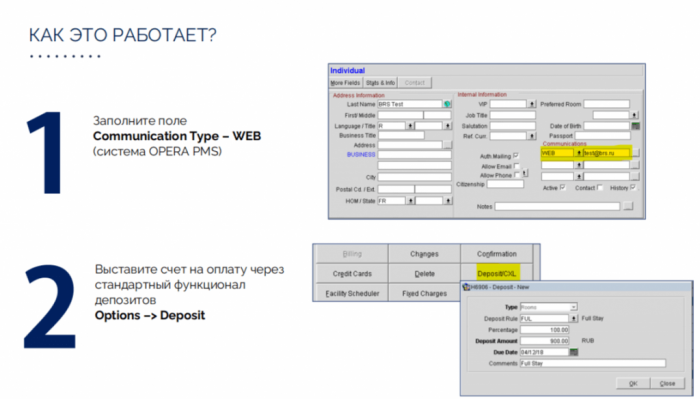
Task: Click the Date of Birth input field
Action: [x=607, y=126]
